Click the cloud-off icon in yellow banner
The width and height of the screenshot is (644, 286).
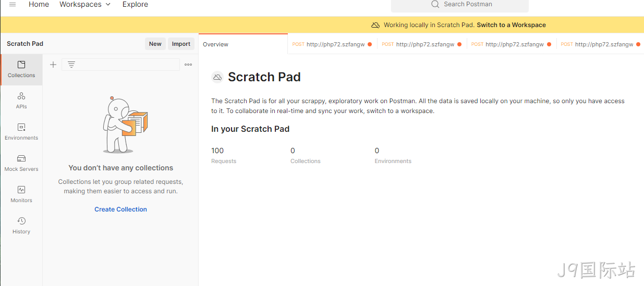pyautogui.click(x=375, y=25)
